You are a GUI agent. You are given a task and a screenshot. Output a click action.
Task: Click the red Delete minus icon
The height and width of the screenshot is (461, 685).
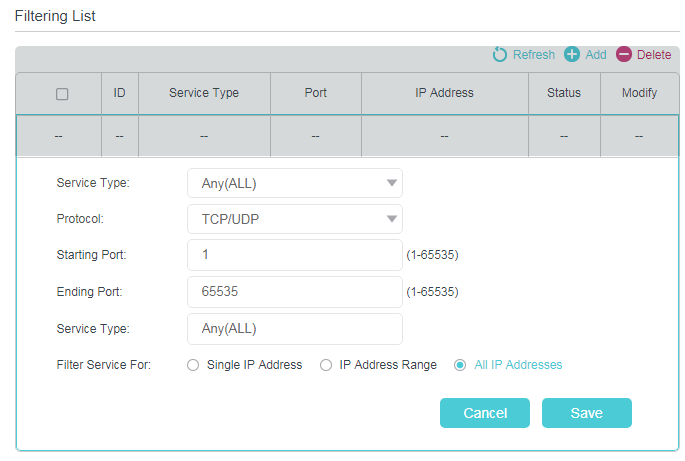(x=624, y=55)
